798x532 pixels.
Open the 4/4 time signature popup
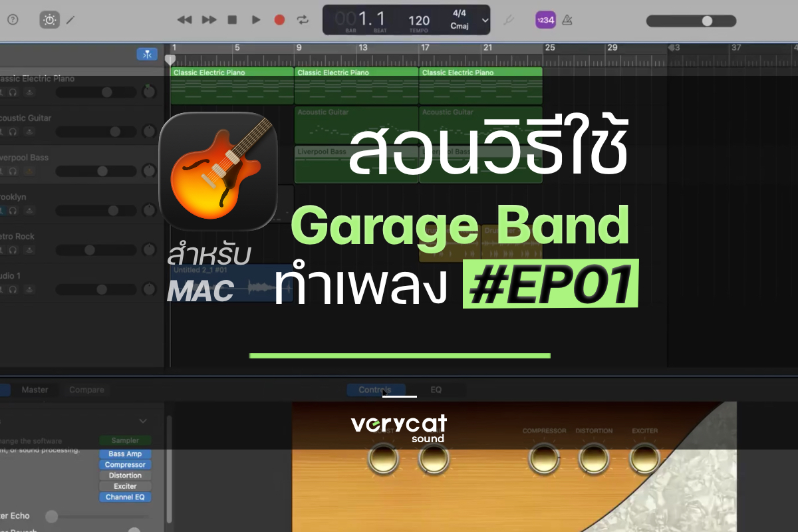pyautogui.click(x=459, y=13)
